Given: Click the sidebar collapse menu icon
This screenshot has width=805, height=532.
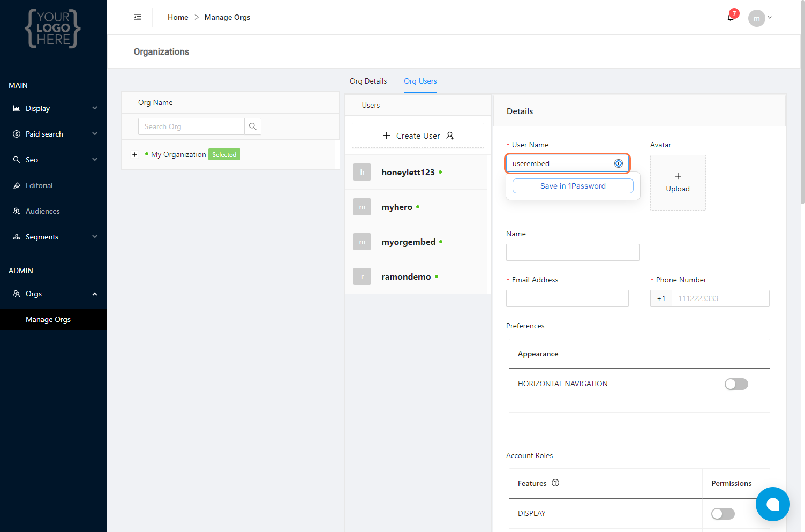Looking at the screenshot, I should (x=138, y=17).
